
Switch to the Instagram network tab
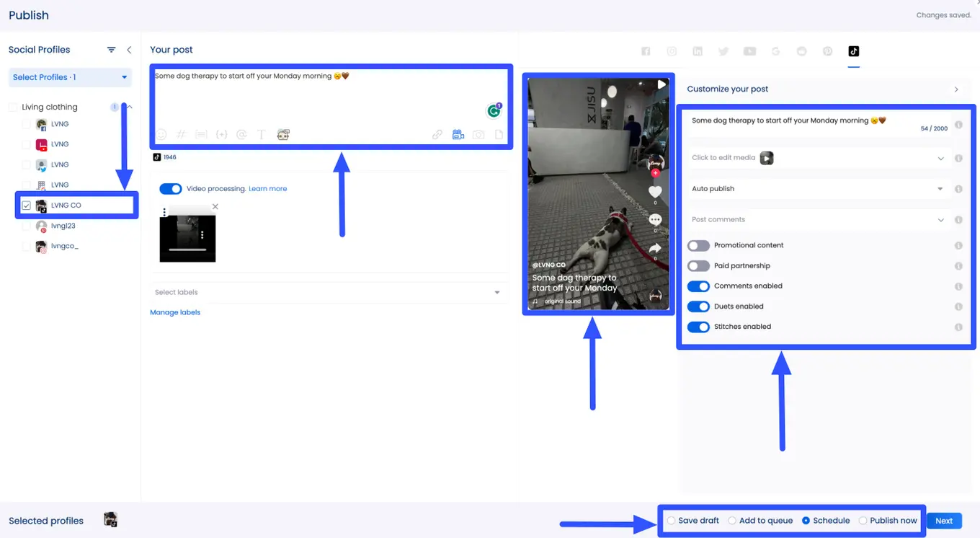[672, 51]
